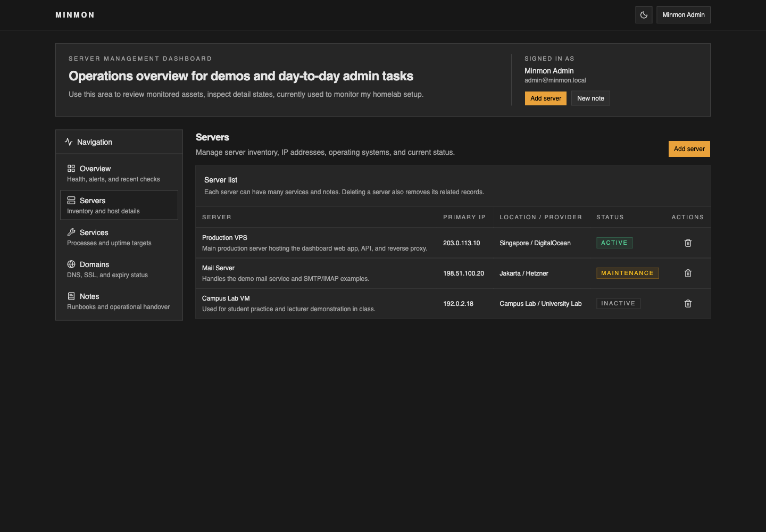Click the Notes document icon

pyautogui.click(x=71, y=296)
